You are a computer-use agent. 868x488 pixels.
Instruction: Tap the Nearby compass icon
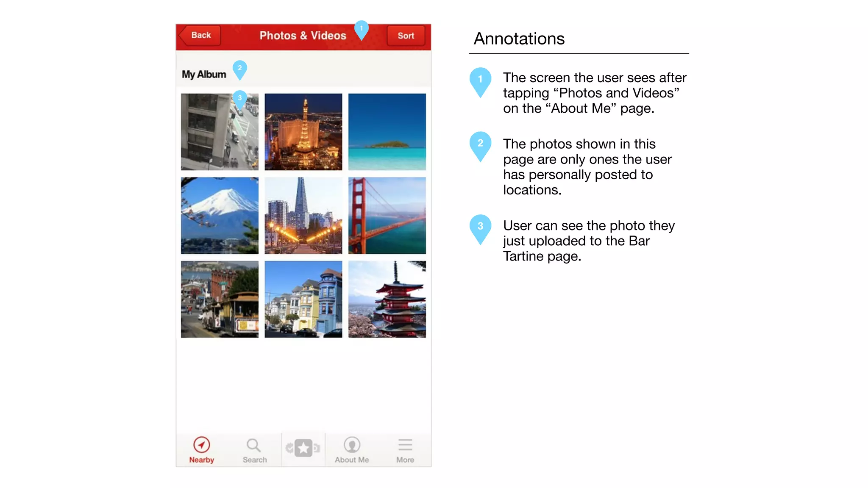coord(202,445)
